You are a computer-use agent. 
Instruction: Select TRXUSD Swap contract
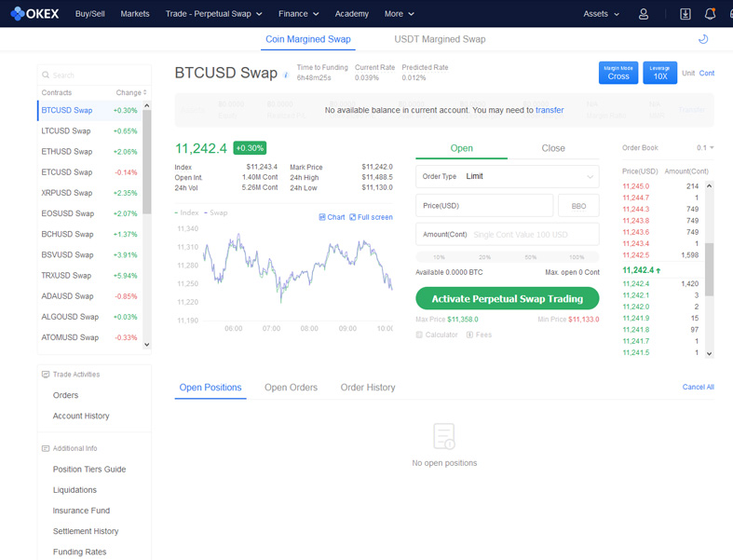coord(89,276)
